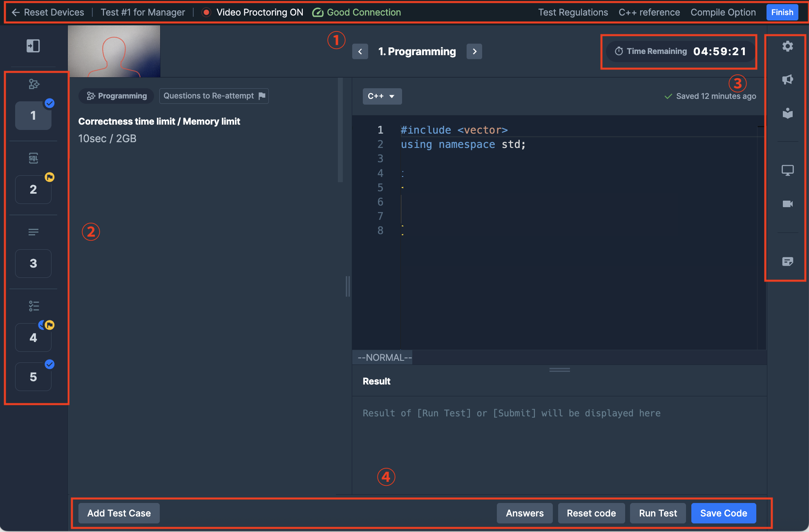
Task: Open the guide book reader icon
Action: 787,114
